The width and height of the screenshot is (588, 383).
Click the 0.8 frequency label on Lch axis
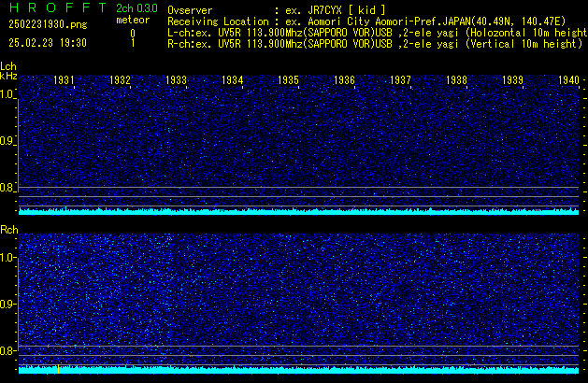coord(7,188)
